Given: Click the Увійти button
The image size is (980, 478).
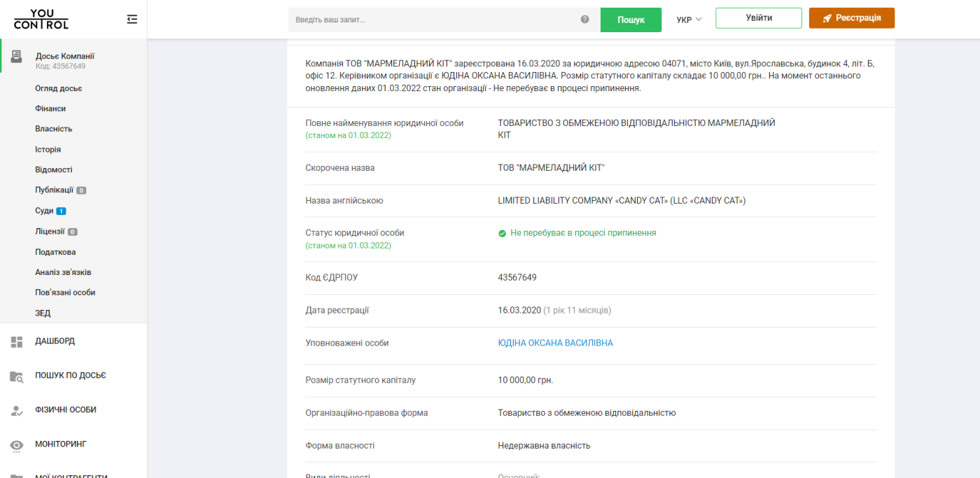Looking at the screenshot, I should point(759,18).
